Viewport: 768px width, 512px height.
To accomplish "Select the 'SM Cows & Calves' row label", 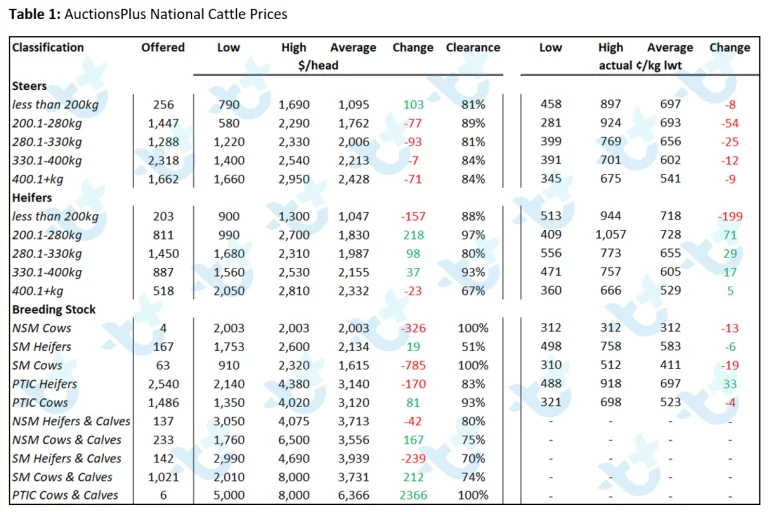I will (x=62, y=477).
